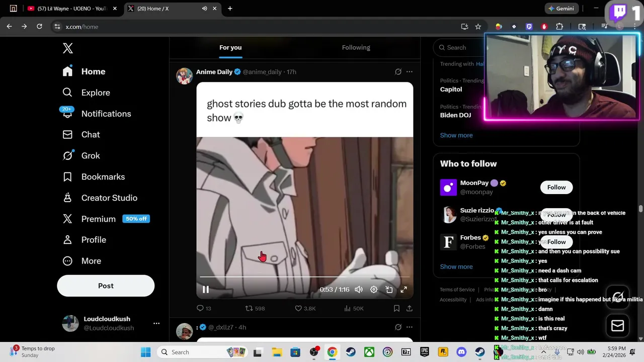Open Discord from the taskbar
Screen dimensions: 644x362
pyautogui.click(x=461, y=352)
